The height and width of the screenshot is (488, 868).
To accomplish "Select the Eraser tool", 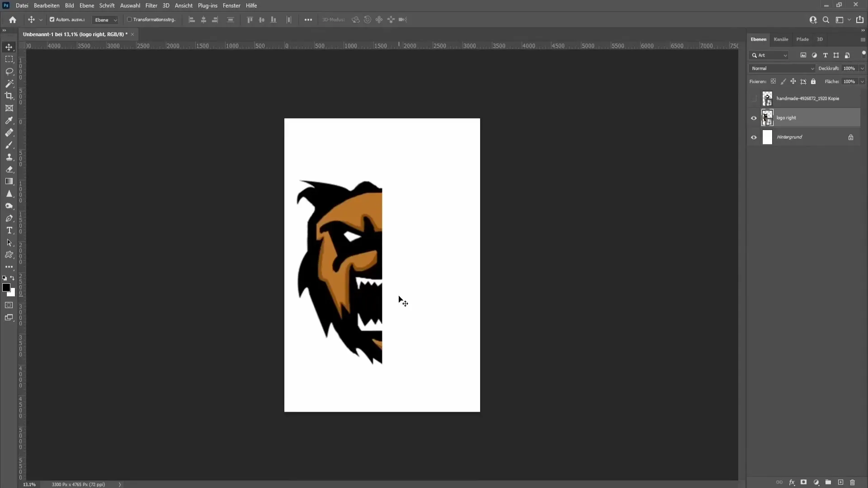I will tap(9, 169).
